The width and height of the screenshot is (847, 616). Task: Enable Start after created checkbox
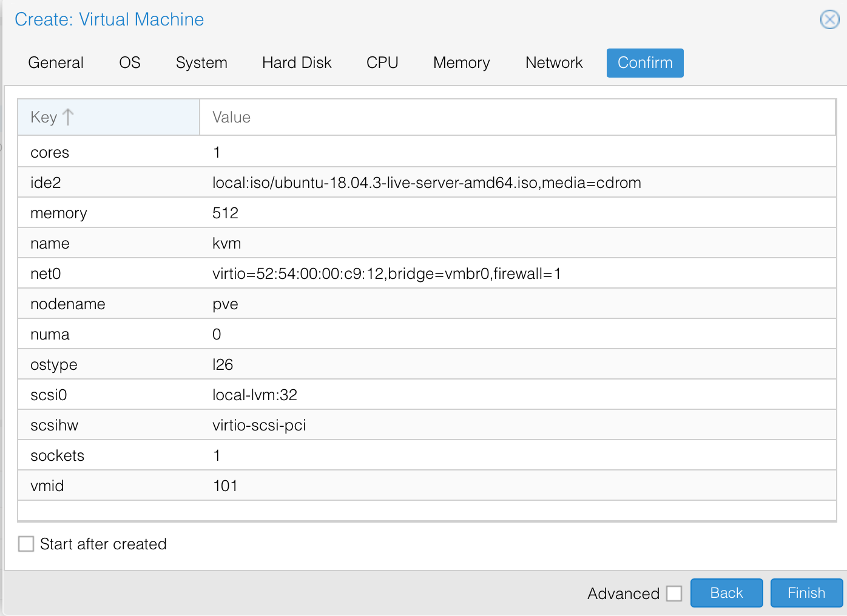tap(26, 544)
